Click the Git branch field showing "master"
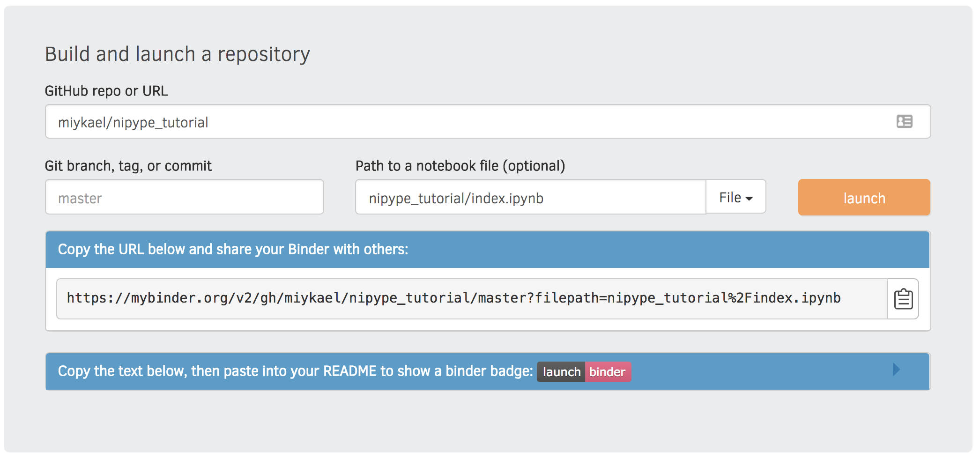The width and height of the screenshot is (980, 459). (184, 197)
